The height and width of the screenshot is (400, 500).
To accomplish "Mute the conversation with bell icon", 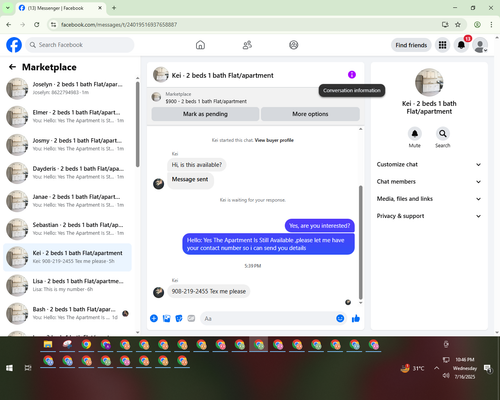I will click(x=415, y=134).
